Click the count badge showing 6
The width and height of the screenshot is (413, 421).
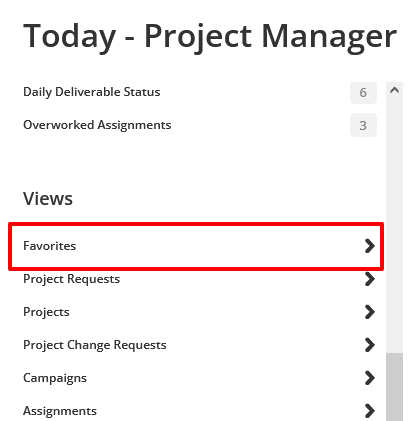[x=363, y=92]
